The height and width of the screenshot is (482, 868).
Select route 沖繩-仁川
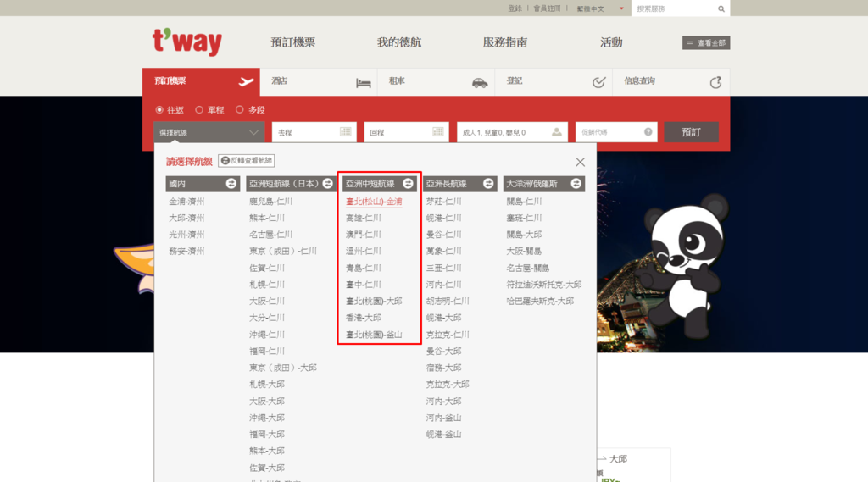[x=267, y=335]
